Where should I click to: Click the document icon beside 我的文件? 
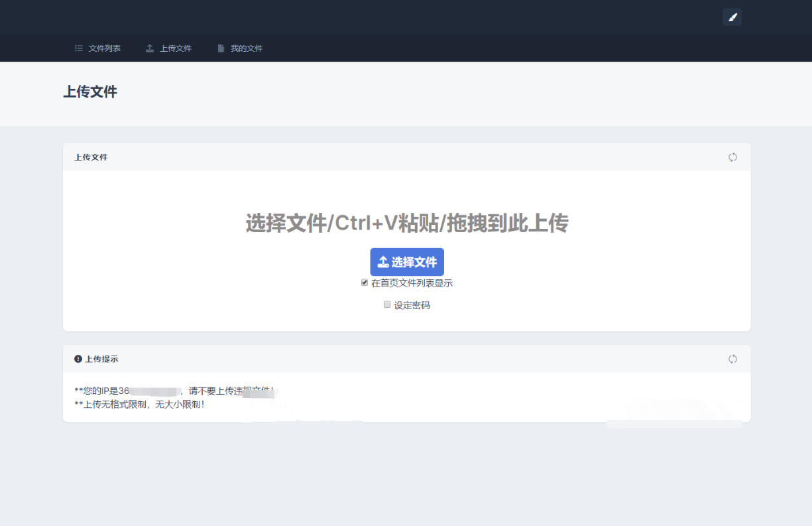point(221,48)
